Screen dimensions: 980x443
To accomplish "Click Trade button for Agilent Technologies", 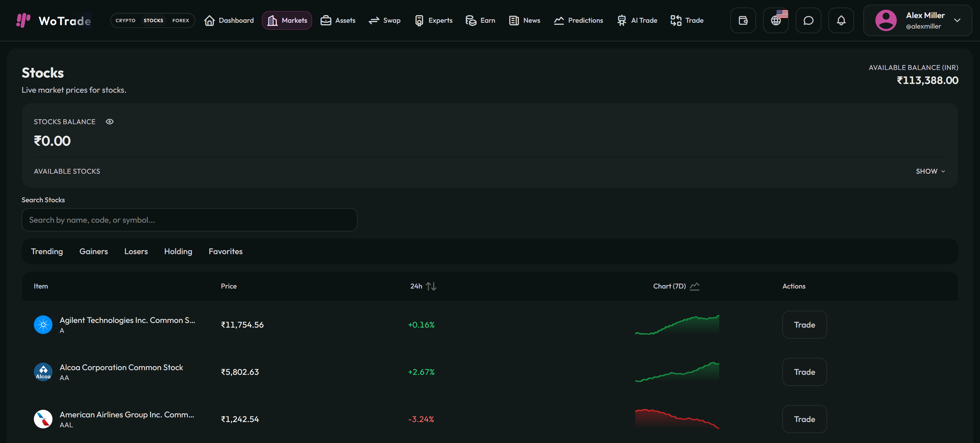I will pyautogui.click(x=805, y=325).
